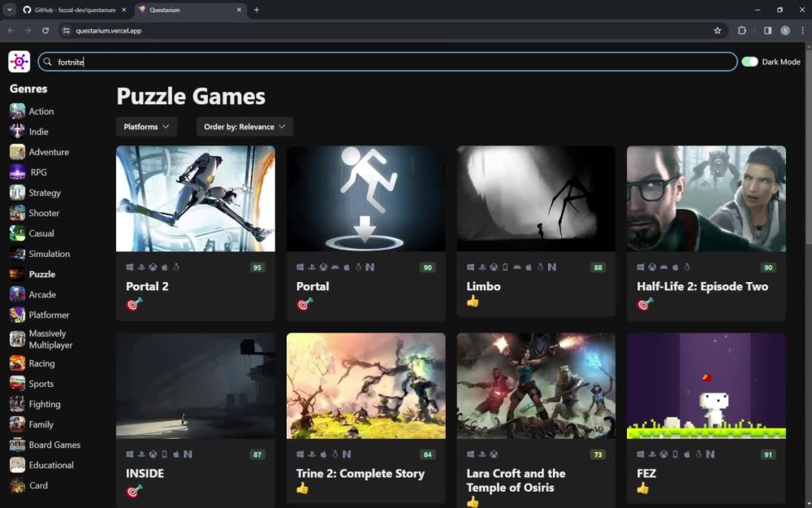The width and height of the screenshot is (812, 508).
Task: Open the Limbo game title
Action: pos(483,286)
